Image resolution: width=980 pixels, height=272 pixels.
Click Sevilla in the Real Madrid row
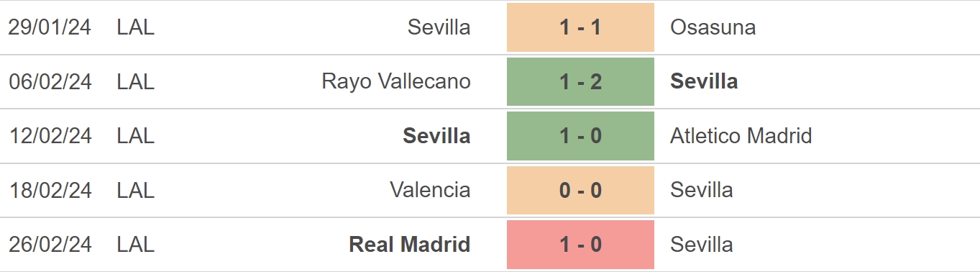[702, 245]
